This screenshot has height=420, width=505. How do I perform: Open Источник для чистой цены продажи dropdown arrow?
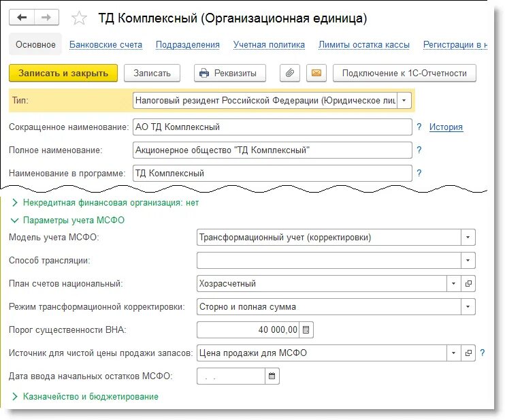(454, 353)
